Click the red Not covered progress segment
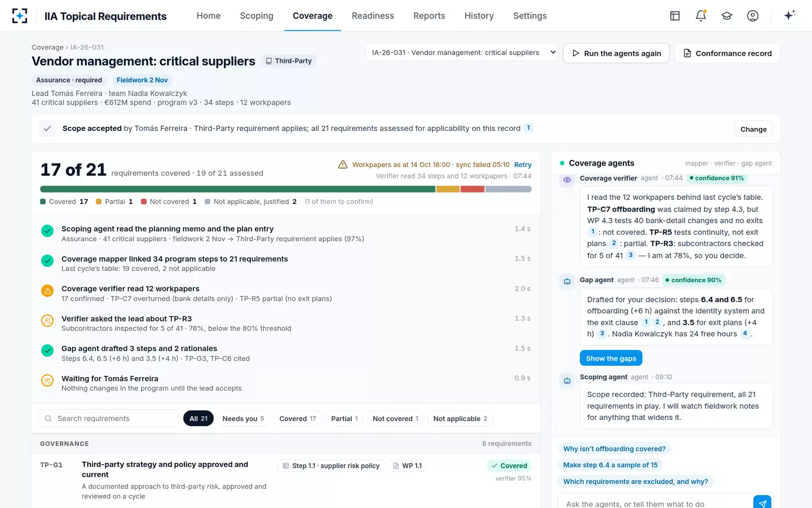Screen dimensions: 812x508 coord(473,190)
